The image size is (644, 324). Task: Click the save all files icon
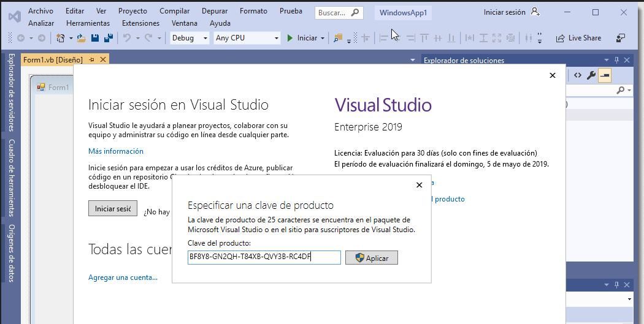[x=109, y=38]
